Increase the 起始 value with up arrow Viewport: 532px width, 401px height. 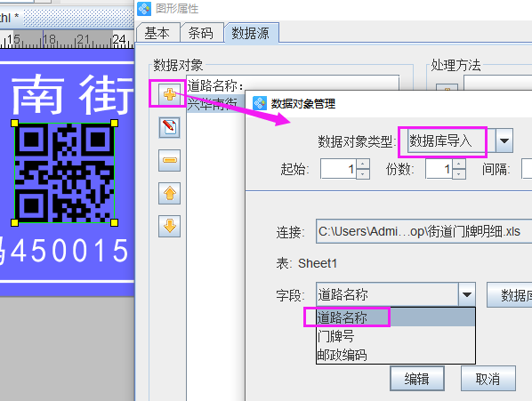[x=363, y=164]
